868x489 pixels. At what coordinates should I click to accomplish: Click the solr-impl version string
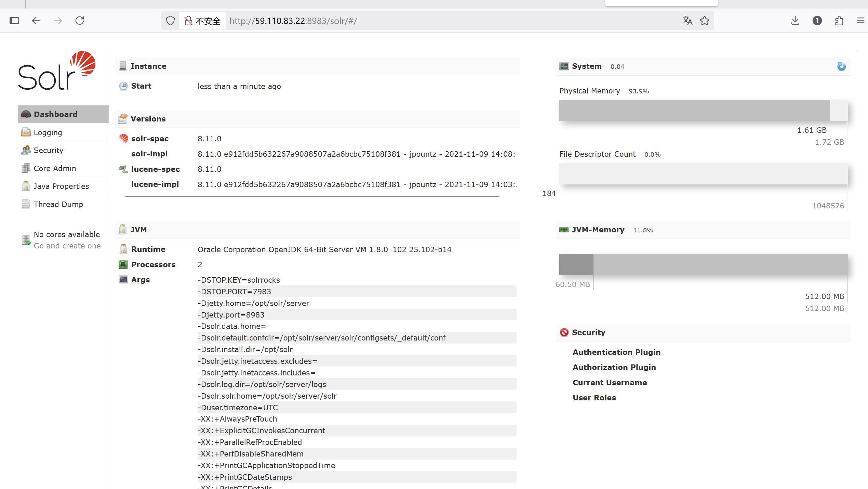pos(357,154)
